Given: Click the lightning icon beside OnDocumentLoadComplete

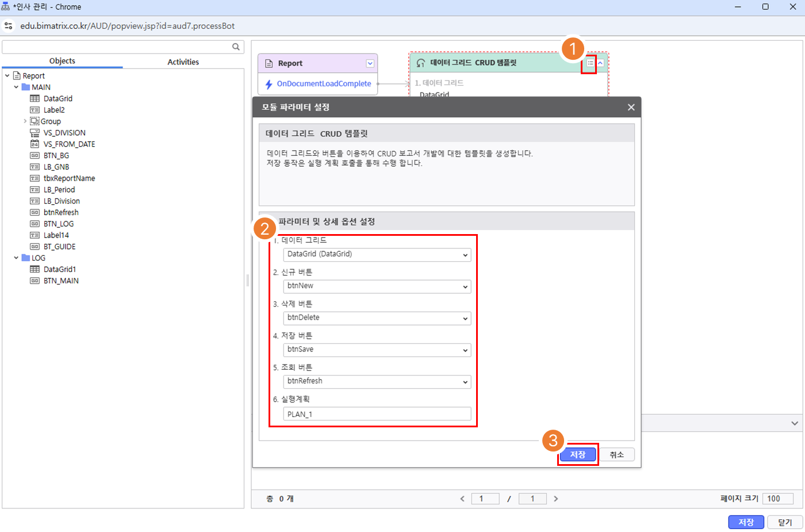Looking at the screenshot, I should 269,84.
